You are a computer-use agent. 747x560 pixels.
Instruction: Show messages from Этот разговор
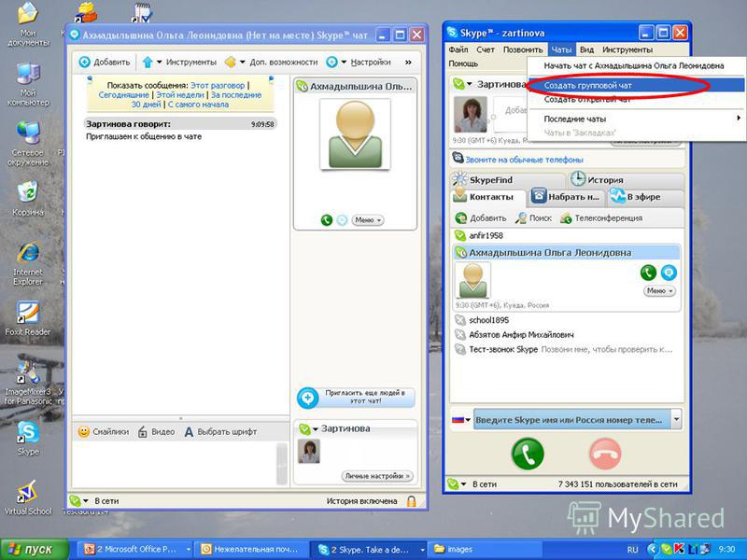pos(218,86)
